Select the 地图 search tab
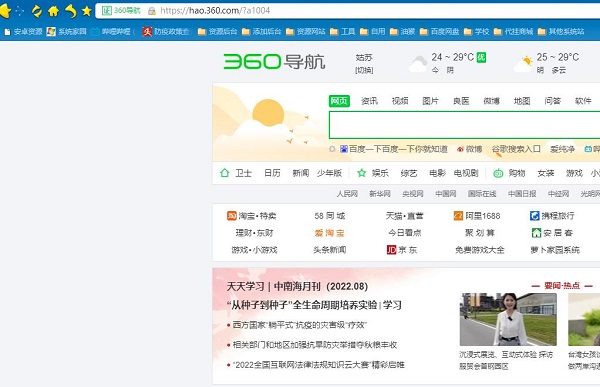 (522, 101)
